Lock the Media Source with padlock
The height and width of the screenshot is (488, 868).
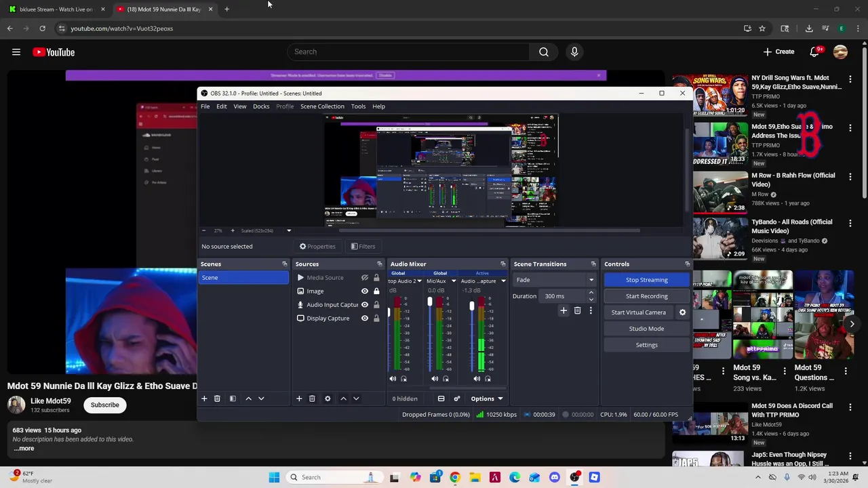pos(376,277)
